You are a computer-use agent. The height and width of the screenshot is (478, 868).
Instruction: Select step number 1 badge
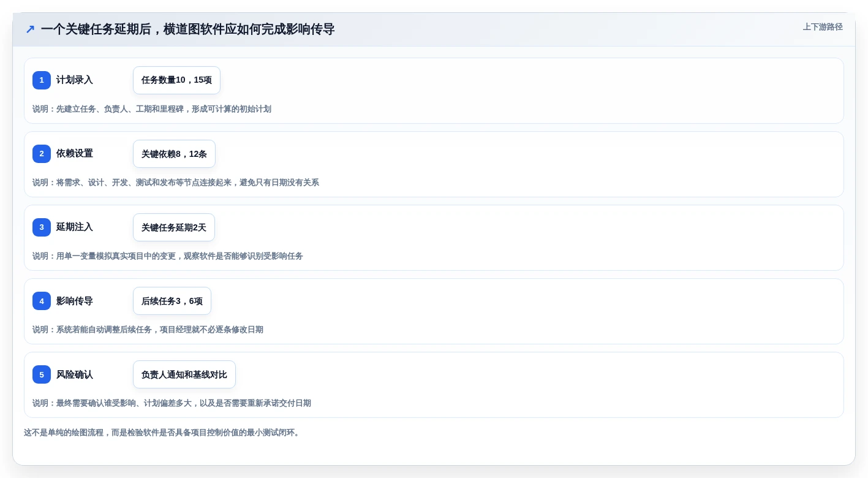click(42, 80)
